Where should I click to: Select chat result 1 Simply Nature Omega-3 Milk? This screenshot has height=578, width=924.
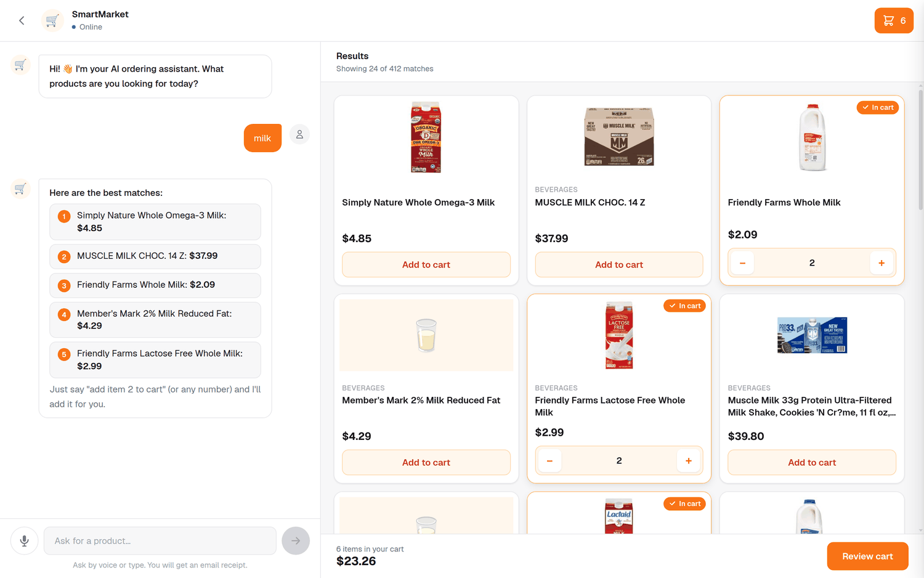(x=155, y=222)
